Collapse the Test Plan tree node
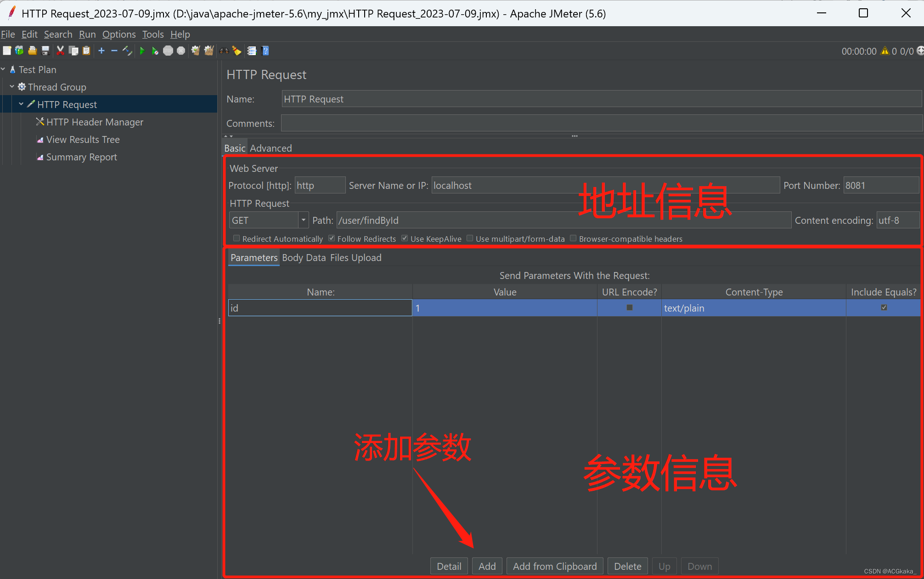This screenshot has width=924, height=579. click(x=3, y=69)
